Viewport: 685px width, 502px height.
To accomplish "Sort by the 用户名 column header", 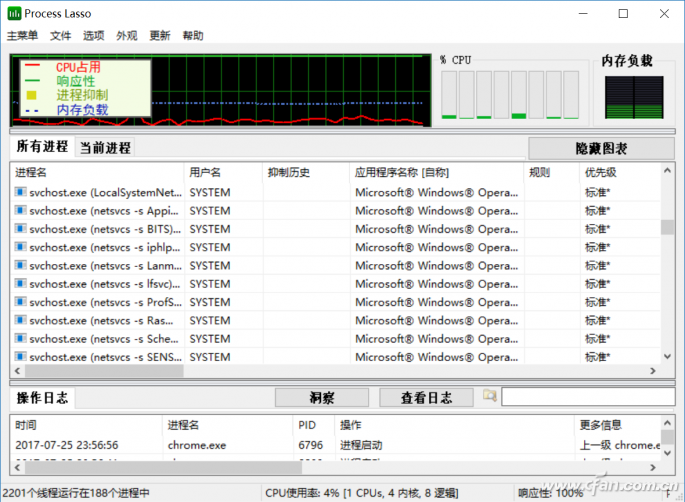I will [x=223, y=172].
